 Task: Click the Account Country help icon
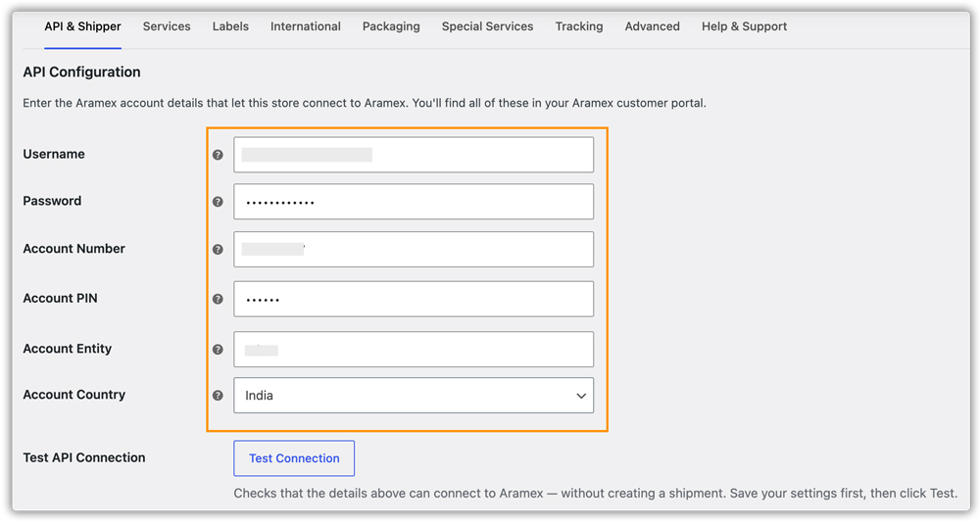tap(218, 396)
